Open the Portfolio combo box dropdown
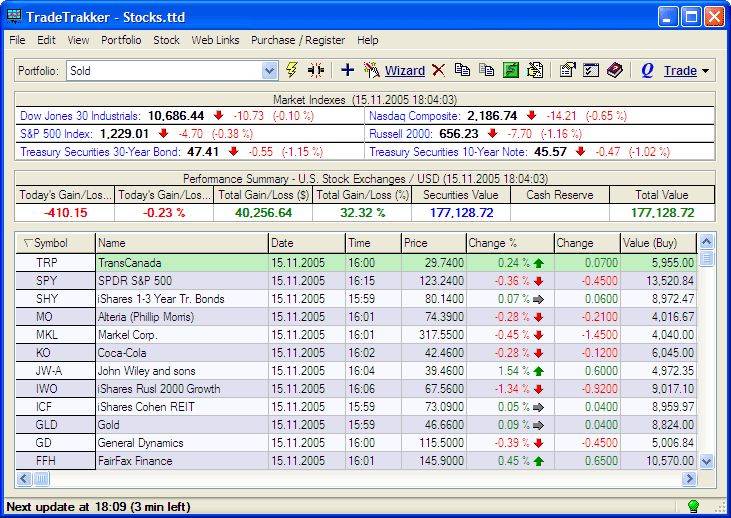The image size is (731, 518). point(269,71)
